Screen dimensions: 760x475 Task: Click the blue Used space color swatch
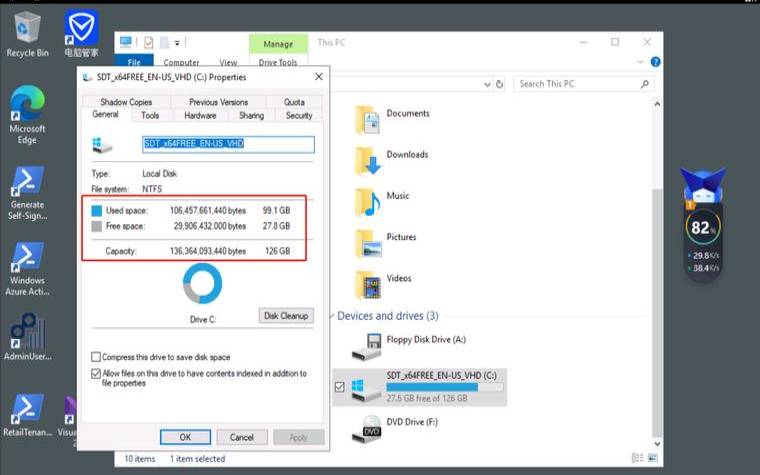pos(97,210)
